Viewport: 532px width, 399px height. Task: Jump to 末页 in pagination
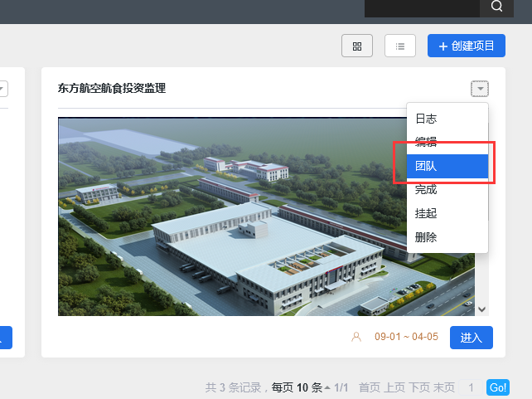coord(444,387)
